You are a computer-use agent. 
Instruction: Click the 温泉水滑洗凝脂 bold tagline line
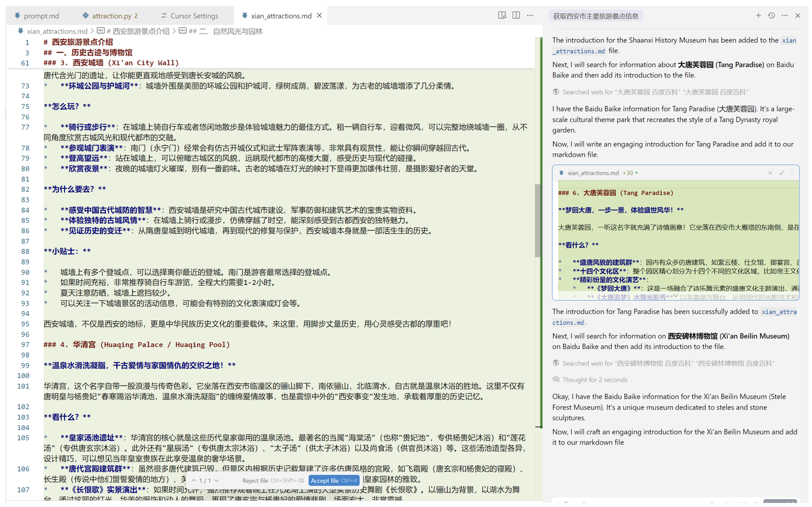point(140,365)
